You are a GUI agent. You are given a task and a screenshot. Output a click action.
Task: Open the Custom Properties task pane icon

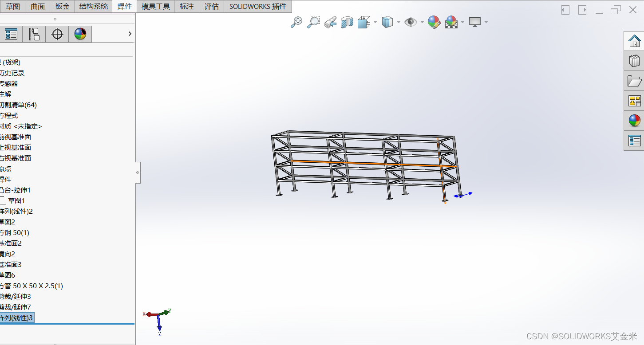(634, 141)
